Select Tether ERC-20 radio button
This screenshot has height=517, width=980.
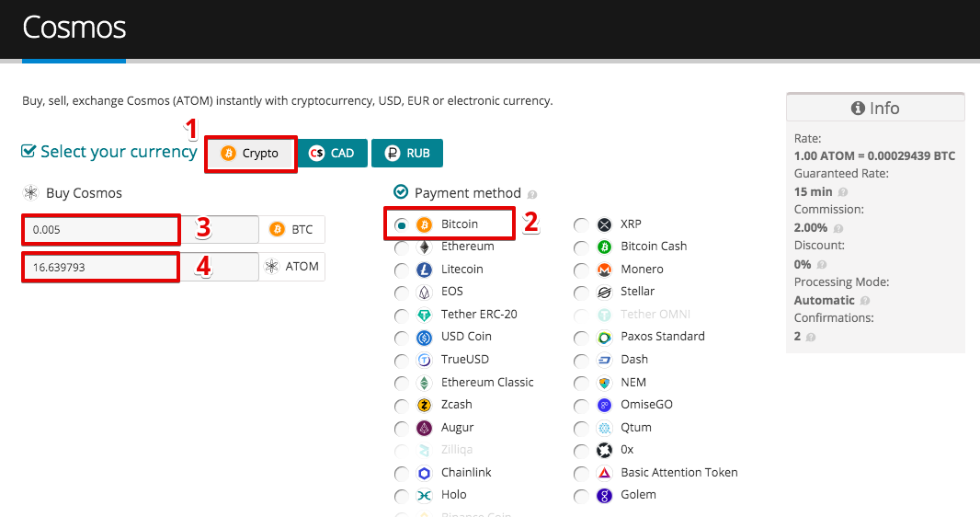click(401, 316)
